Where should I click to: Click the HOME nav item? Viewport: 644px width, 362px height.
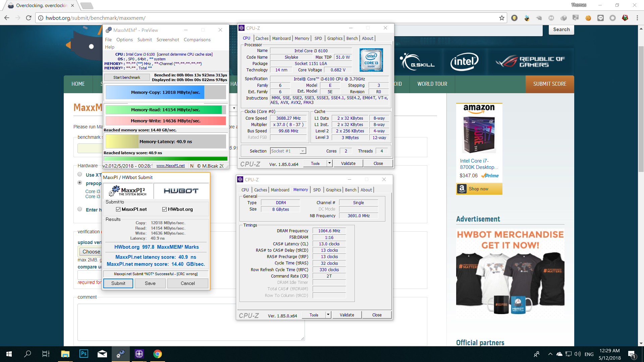pos(78,84)
